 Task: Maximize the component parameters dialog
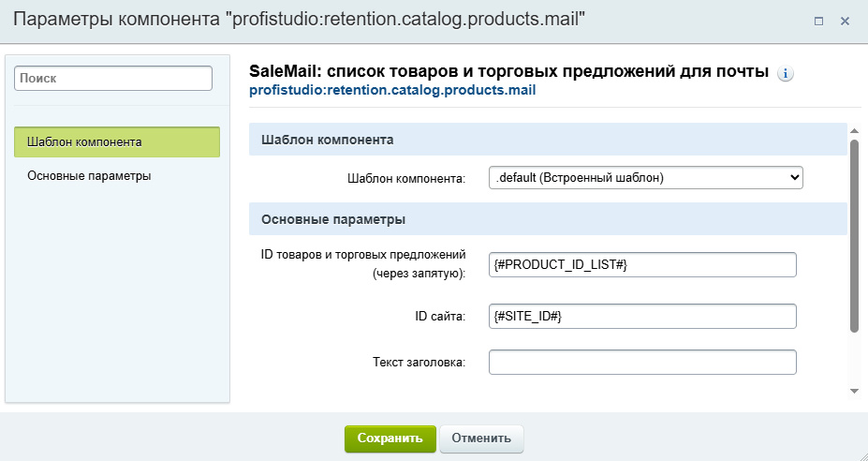pyautogui.click(x=818, y=21)
